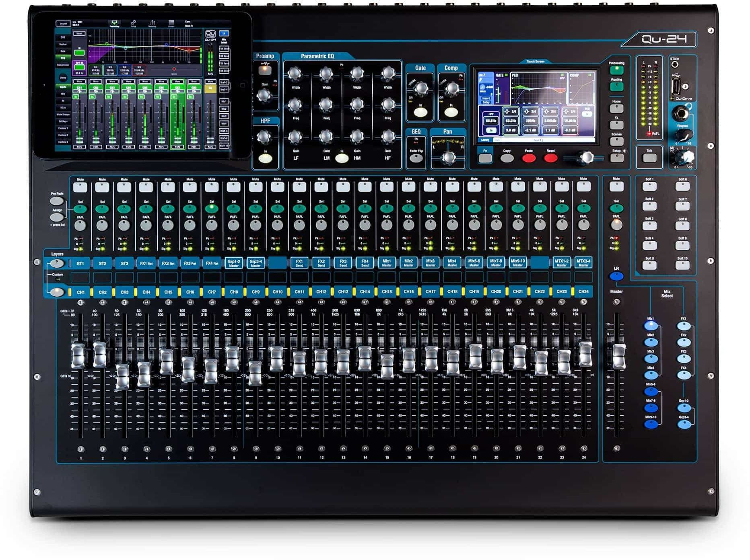
Task: Open Library bar on the touch screen
Action: coord(485,140)
